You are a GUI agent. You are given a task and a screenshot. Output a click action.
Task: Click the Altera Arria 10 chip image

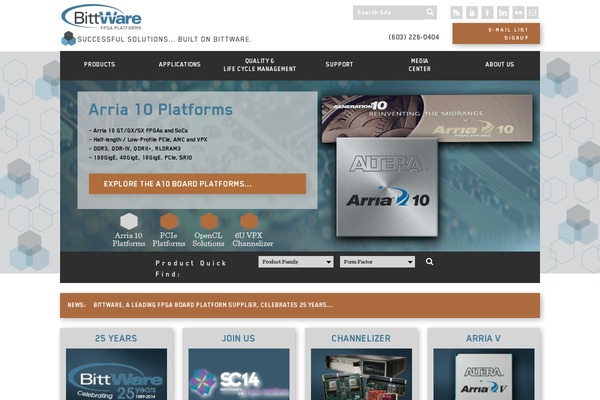click(x=387, y=187)
